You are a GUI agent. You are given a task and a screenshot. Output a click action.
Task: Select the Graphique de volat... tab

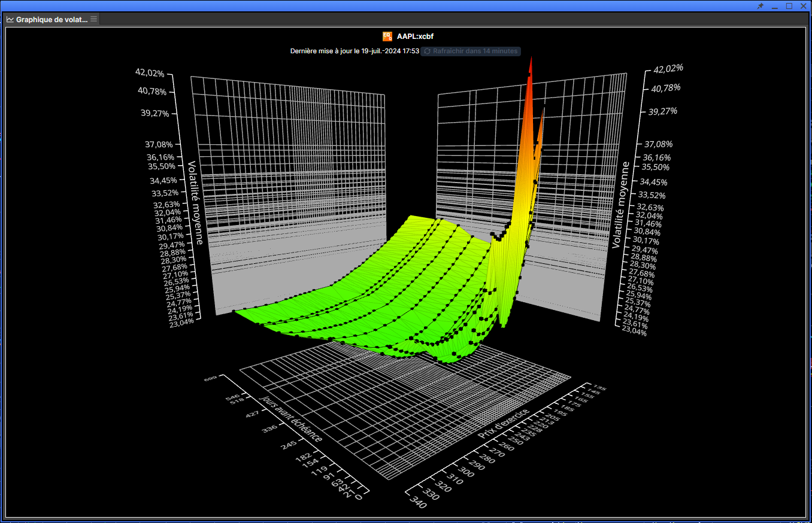(51, 19)
